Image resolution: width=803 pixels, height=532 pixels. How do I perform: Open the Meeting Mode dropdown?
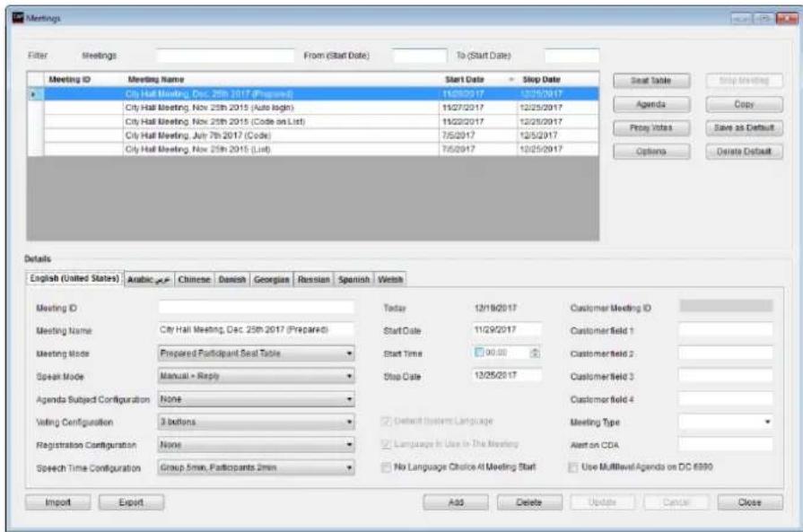click(256, 353)
